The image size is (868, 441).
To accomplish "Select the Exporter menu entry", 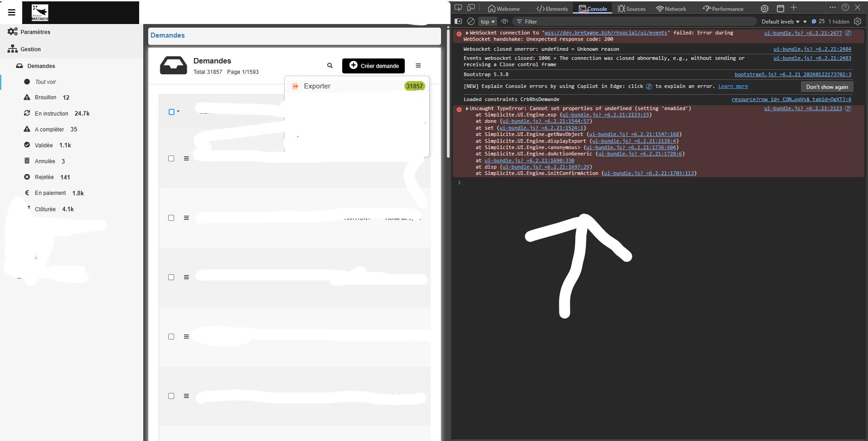I will [317, 86].
